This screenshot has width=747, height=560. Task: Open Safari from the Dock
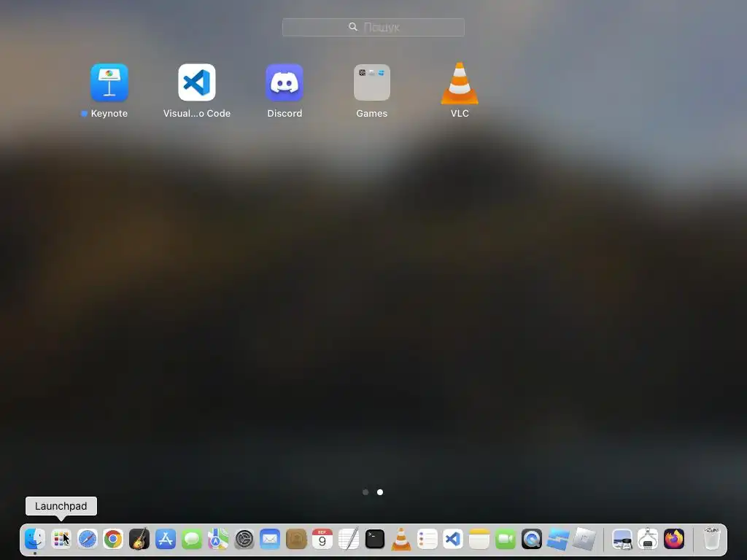click(x=88, y=539)
